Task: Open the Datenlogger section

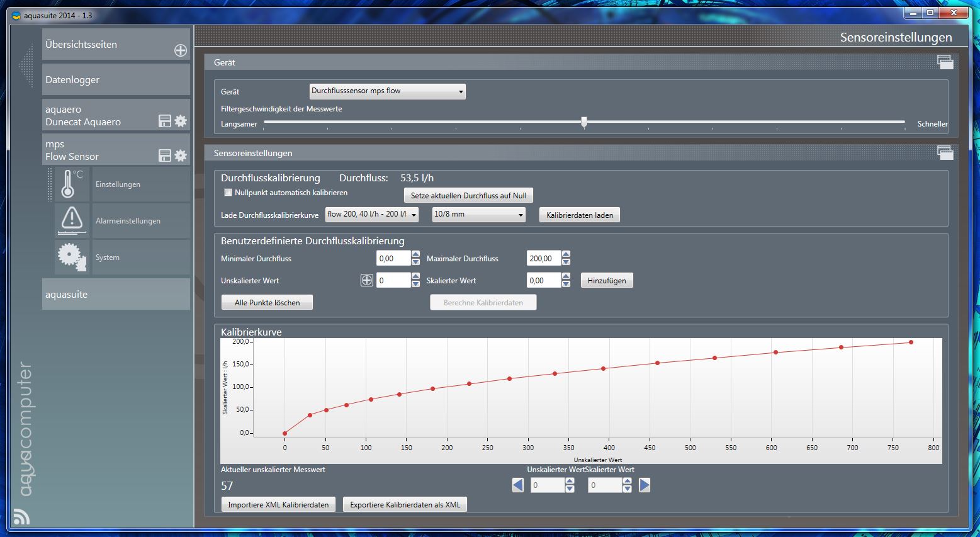Action: click(x=116, y=80)
